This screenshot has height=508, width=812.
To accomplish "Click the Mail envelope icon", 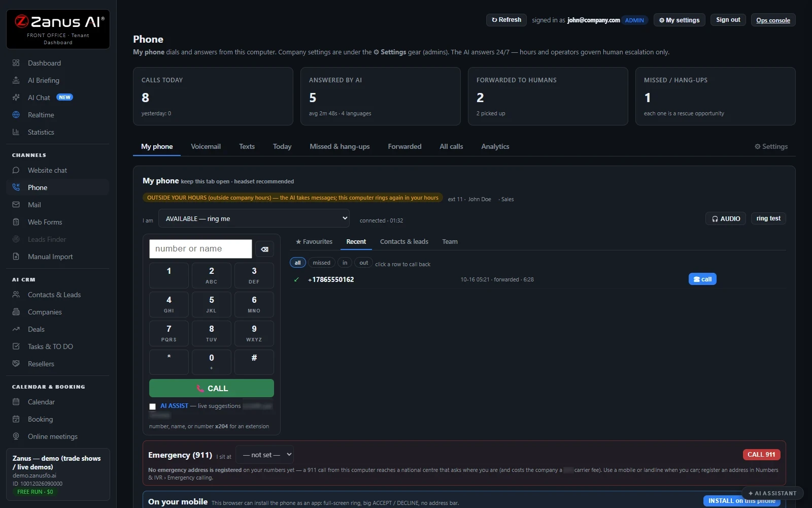I will (x=16, y=205).
